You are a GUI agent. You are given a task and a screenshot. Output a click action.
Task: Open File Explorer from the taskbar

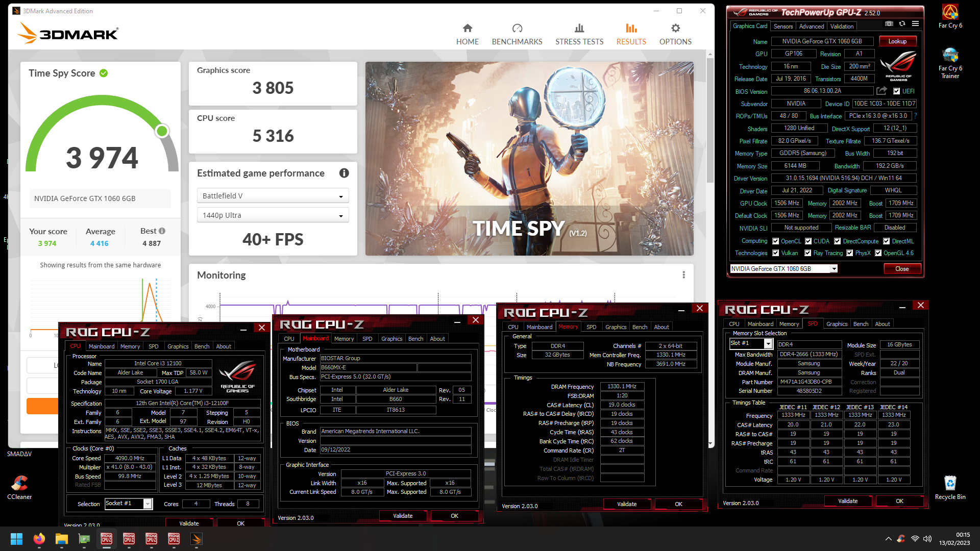pos(62,539)
